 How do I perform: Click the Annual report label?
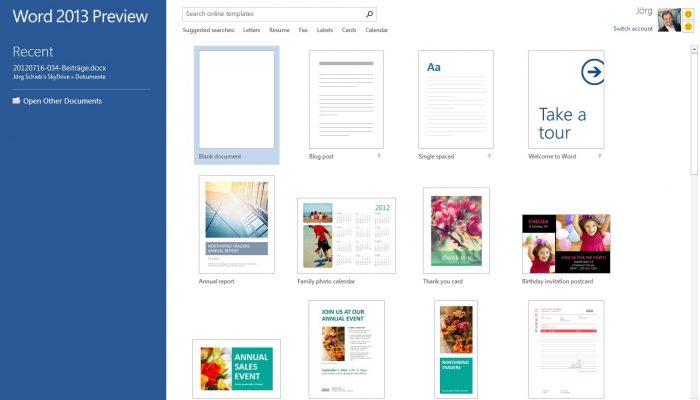(x=217, y=281)
